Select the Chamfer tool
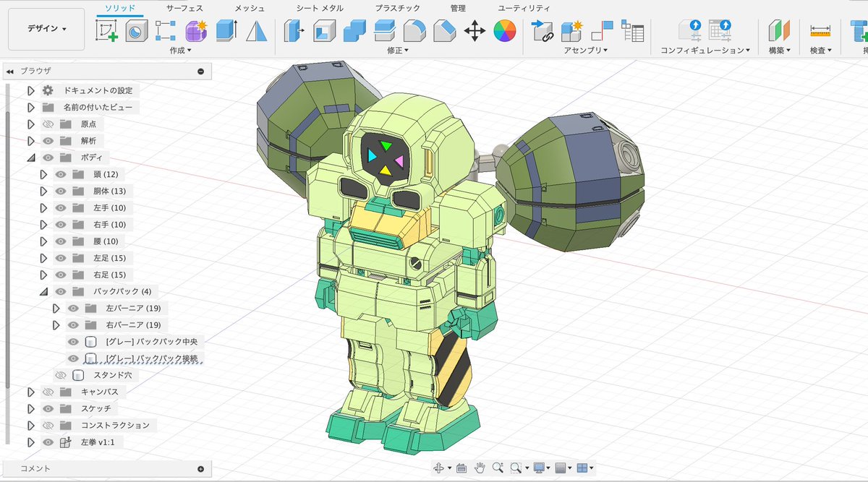The image size is (868, 482). [443, 31]
